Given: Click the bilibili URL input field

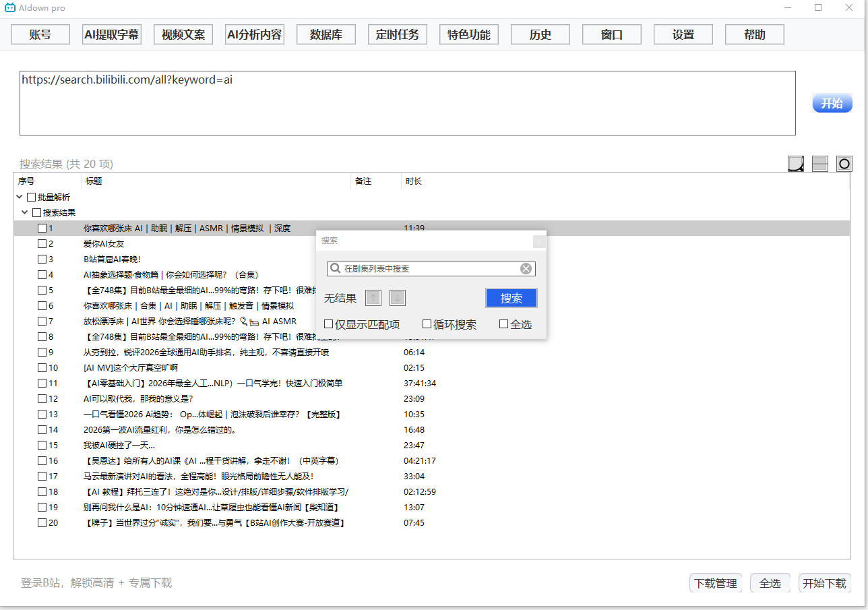Looking at the screenshot, I should (404, 101).
